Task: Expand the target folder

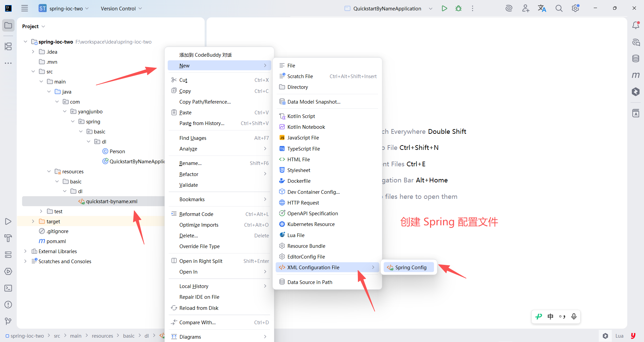Action: point(33,221)
